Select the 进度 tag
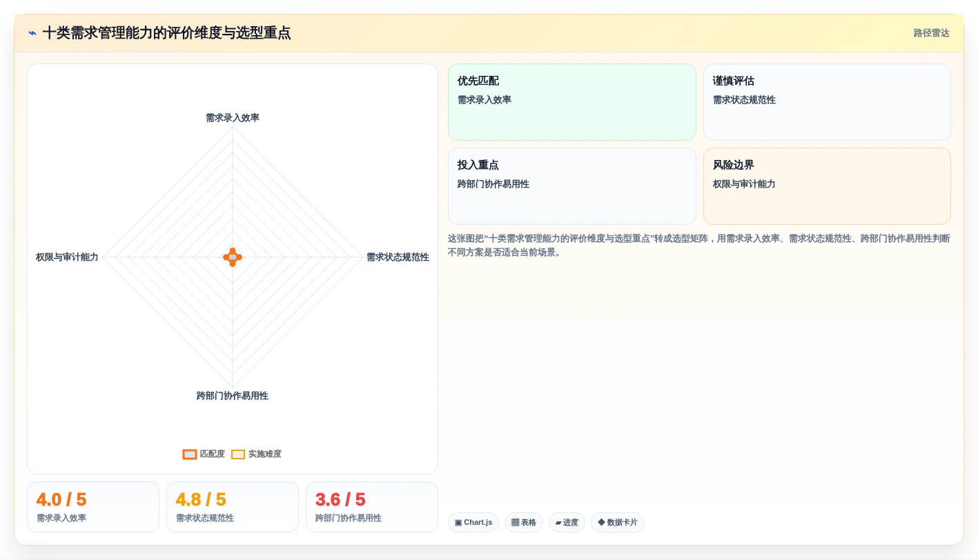The width and height of the screenshot is (978, 560). tap(567, 523)
